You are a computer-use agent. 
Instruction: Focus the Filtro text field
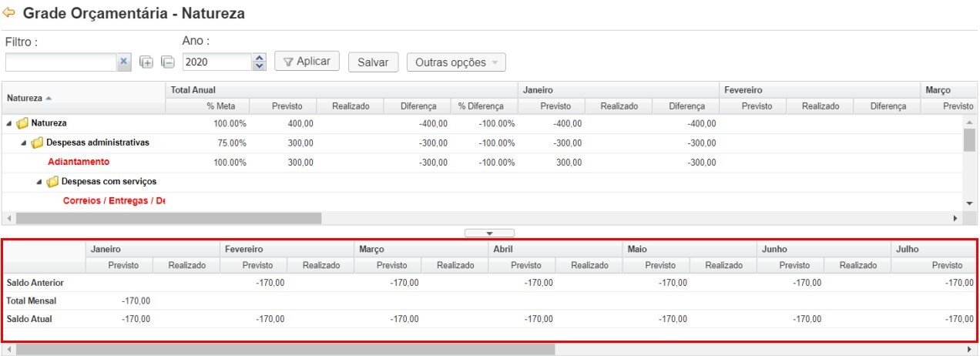click(62, 62)
